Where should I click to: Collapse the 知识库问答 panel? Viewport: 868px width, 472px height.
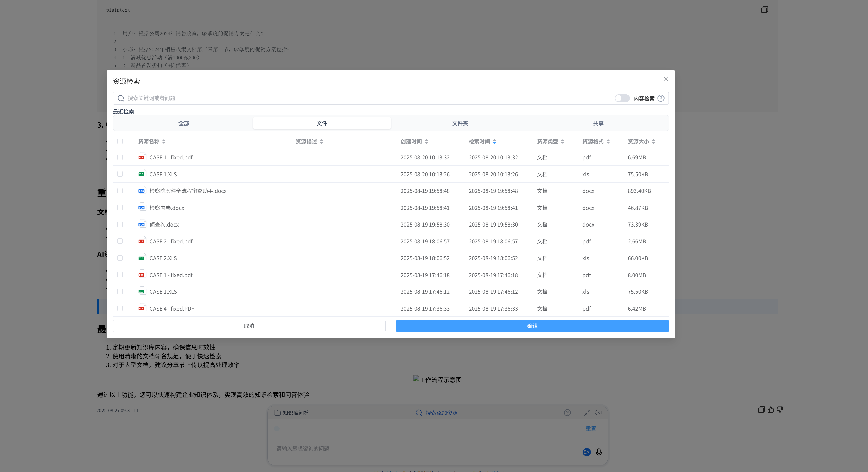pos(587,412)
